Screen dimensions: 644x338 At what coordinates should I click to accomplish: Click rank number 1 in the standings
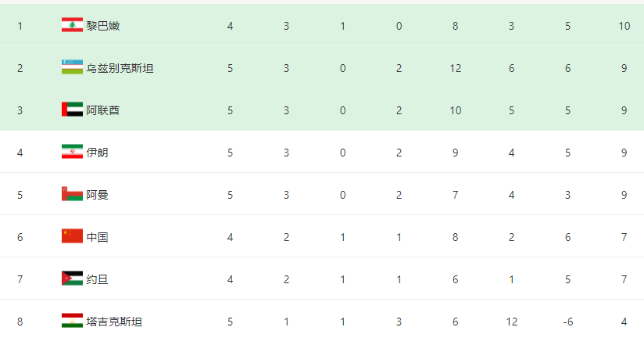pos(20,26)
